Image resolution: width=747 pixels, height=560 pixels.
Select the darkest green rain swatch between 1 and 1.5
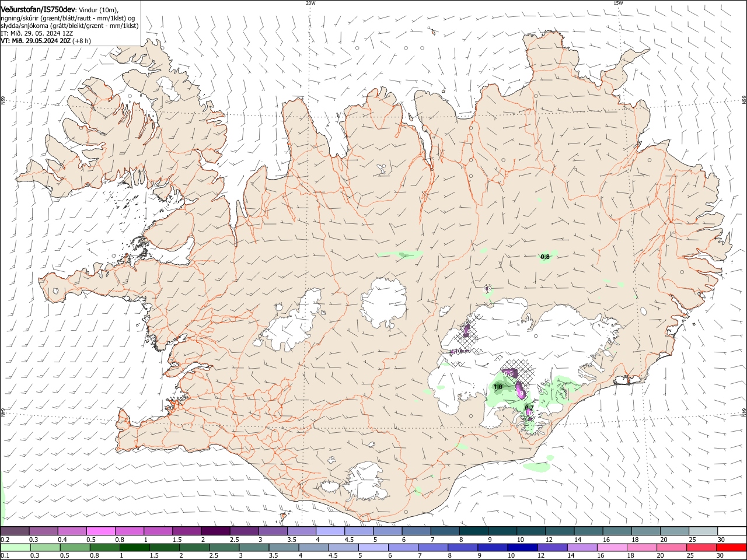click(134, 548)
